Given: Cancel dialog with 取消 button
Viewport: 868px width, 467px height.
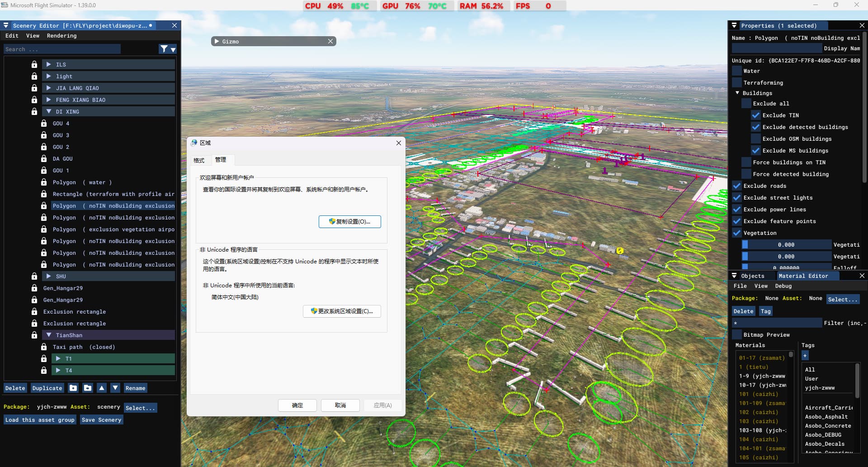Looking at the screenshot, I should (x=340, y=405).
